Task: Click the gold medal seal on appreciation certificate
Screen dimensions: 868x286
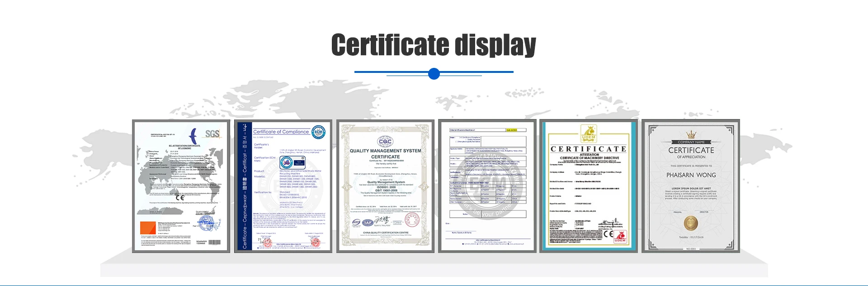Action: tap(690, 223)
